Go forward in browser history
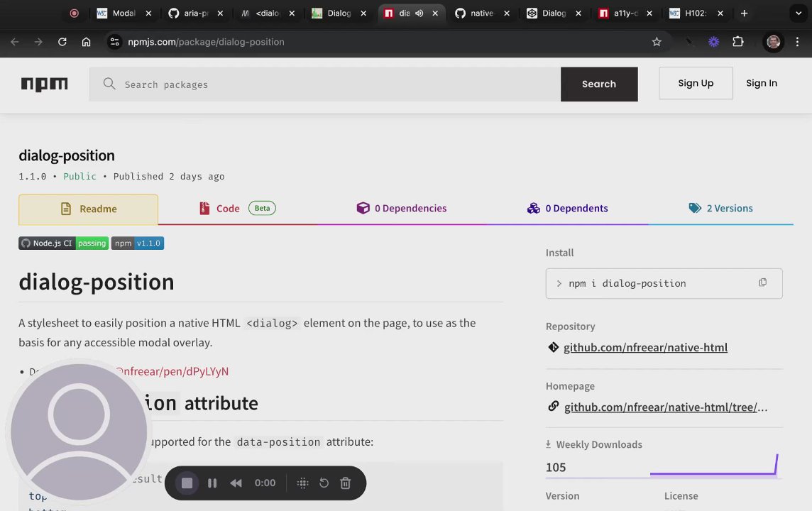The height and width of the screenshot is (511, 812). pos(38,42)
